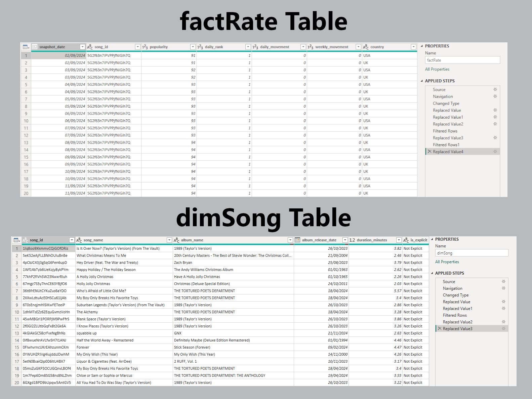Screen dimensions: 532x399
Task: Collapse the factRate APPLIED STEPS section
Action: [422, 81]
